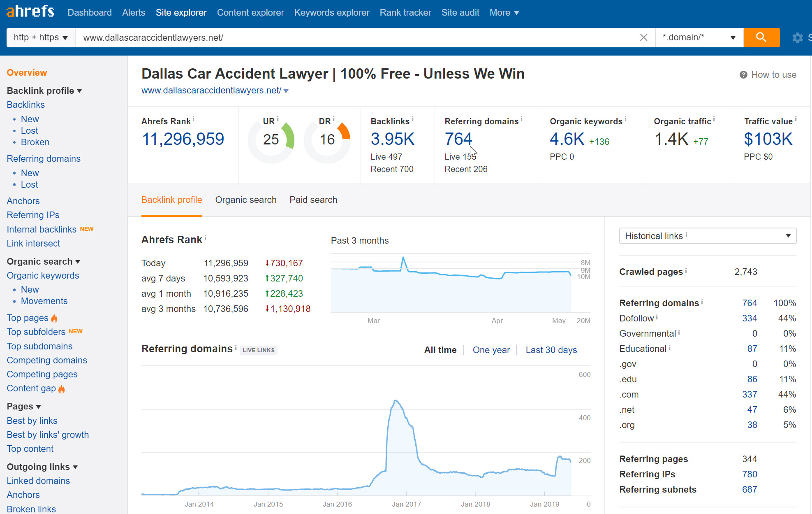Open the http + https protocol dropdown
Viewport: 812px width, 514px height.
[41, 37]
